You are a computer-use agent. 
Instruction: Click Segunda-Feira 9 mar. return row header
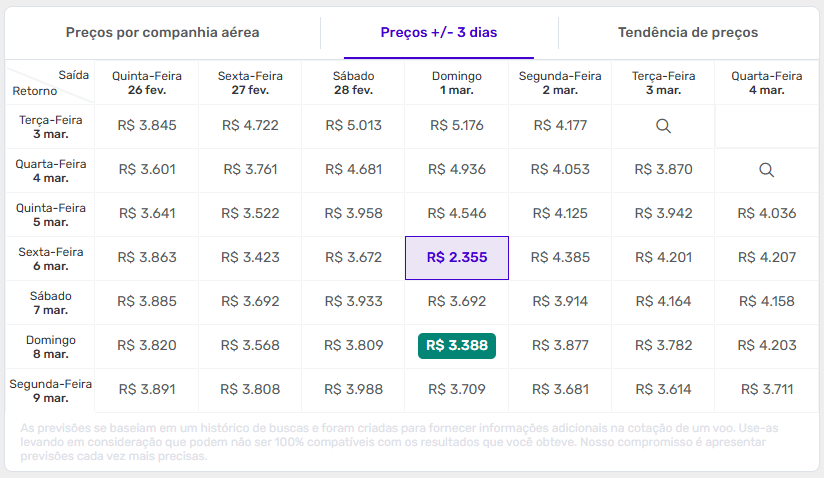(50, 390)
